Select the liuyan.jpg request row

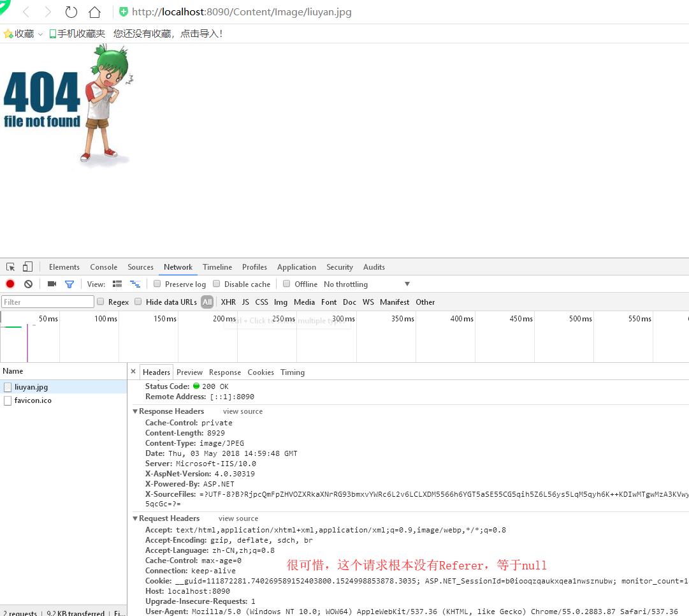coord(63,387)
